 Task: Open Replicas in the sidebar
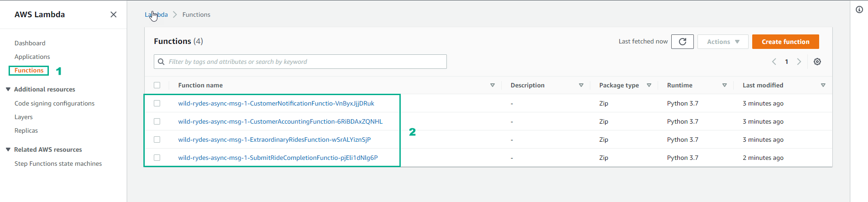click(26, 130)
